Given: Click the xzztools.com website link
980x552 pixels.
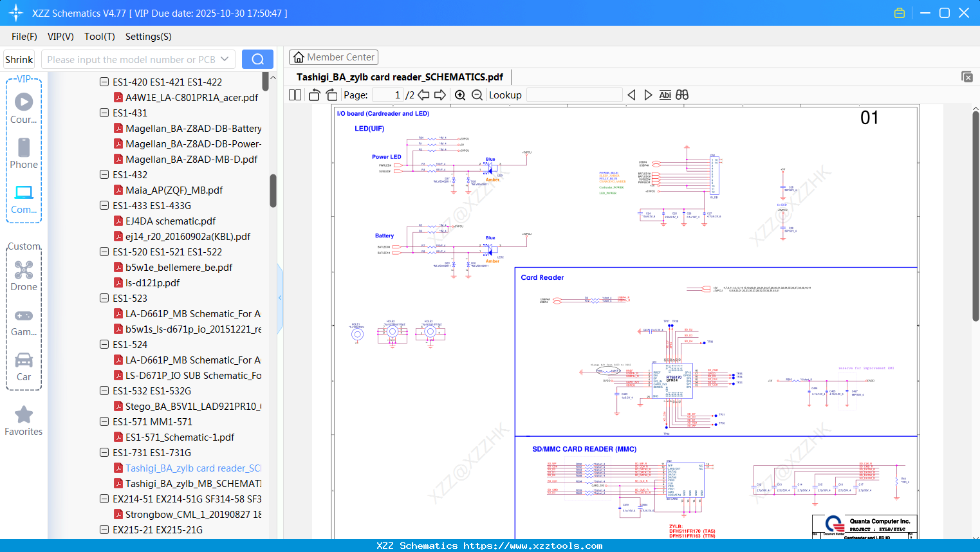Looking at the screenshot, I should 533,546.
